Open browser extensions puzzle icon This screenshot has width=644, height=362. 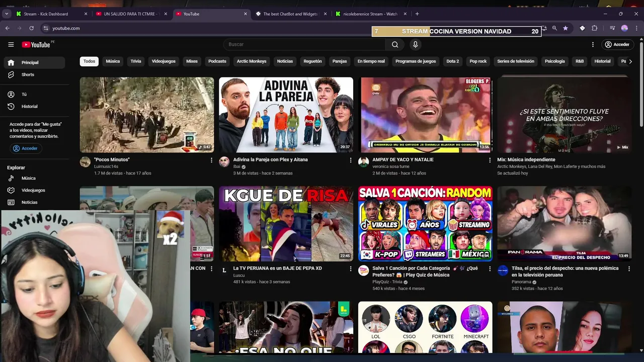click(x=594, y=28)
